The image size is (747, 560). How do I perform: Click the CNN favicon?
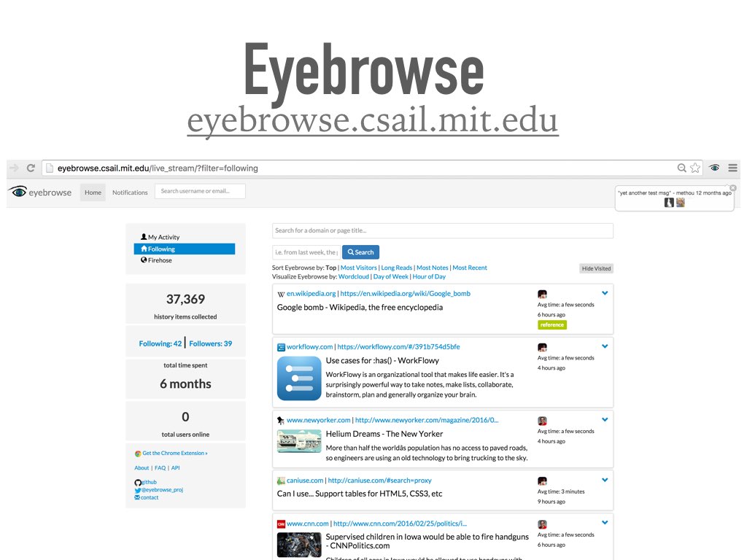(x=281, y=524)
